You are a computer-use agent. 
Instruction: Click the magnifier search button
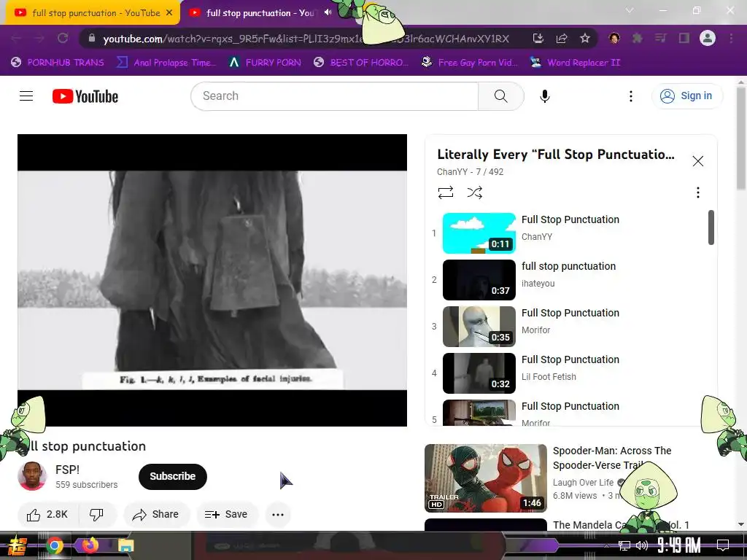pos(500,96)
